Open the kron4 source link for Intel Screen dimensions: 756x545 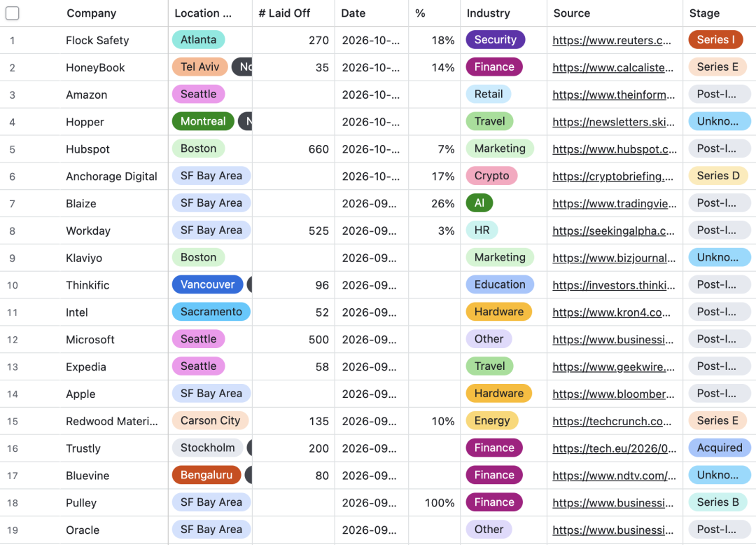point(611,312)
